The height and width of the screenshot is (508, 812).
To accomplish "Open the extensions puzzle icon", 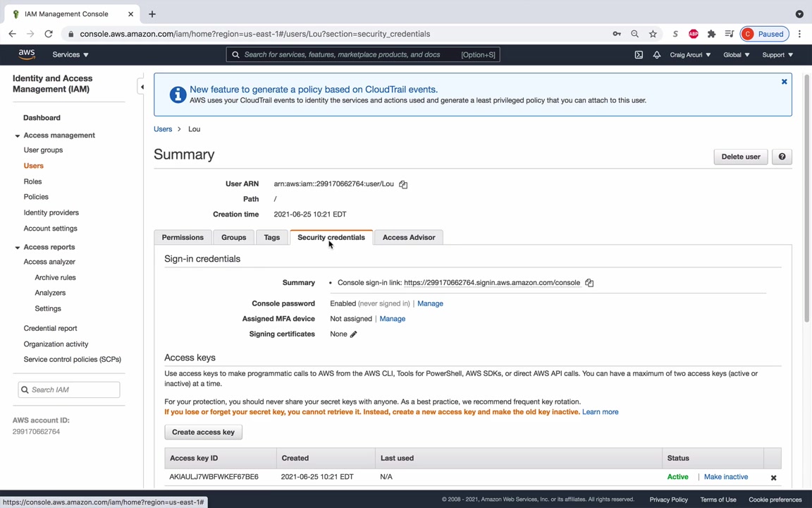I will pyautogui.click(x=711, y=34).
